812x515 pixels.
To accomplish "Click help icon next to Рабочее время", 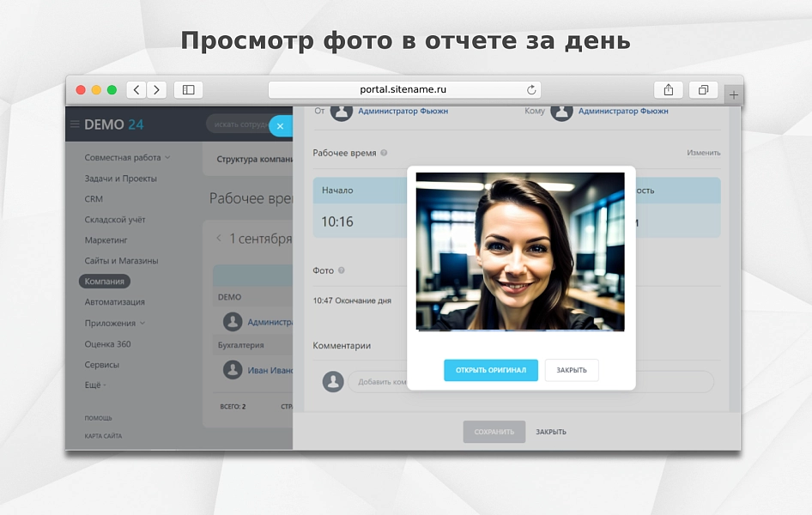I will [384, 153].
